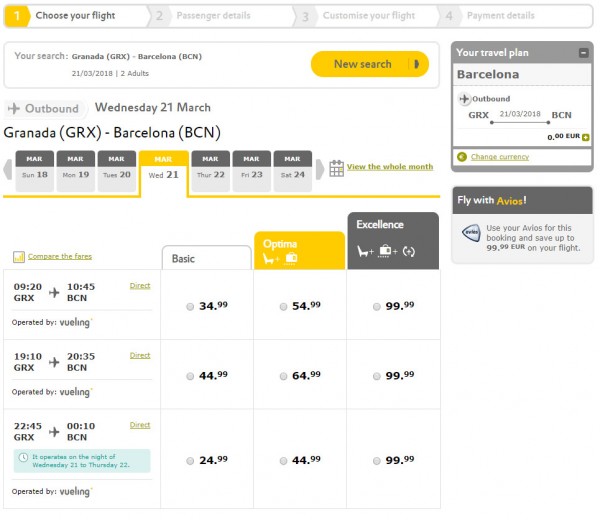Select the 99.99 Excellence fare for the 22:45 flight
600x520 pixels.
(x=377, y=461)
